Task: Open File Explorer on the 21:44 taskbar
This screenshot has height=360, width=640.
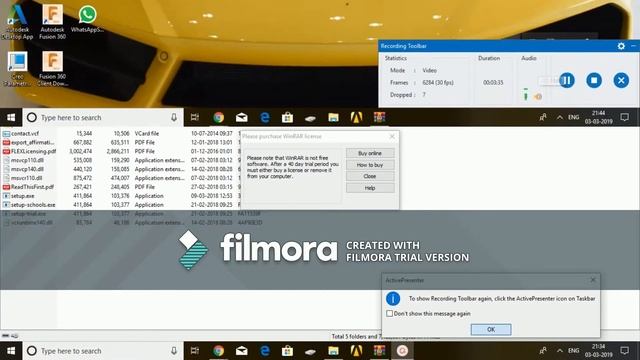Action: coord(333,118)
